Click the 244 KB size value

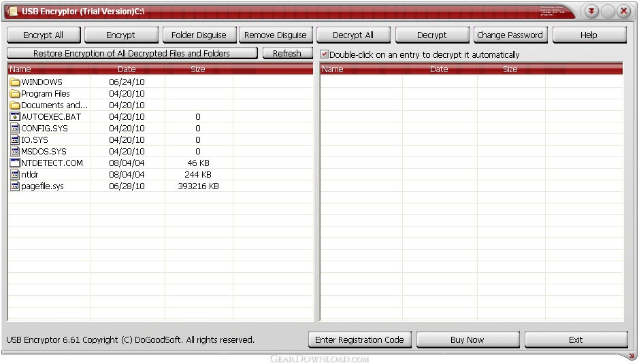[x=199, y=174]
